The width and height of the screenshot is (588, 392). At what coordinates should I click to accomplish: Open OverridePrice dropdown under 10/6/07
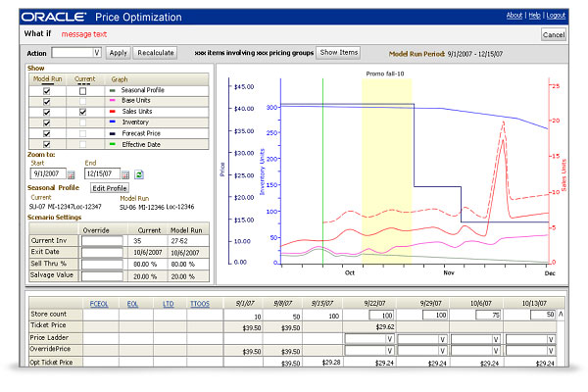476,351
